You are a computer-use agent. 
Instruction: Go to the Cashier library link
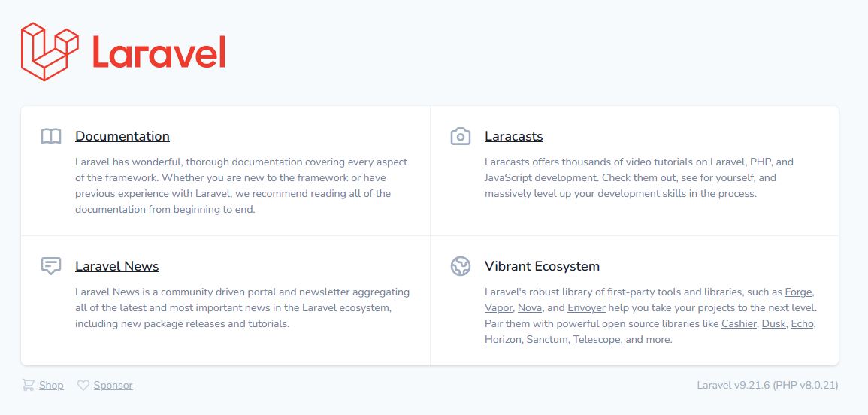(738, 324)
